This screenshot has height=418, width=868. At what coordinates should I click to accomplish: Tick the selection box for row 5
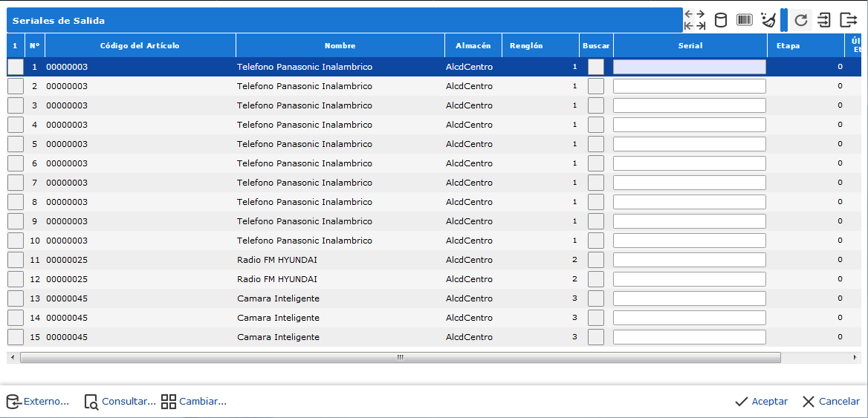click(x=16, y=144)
